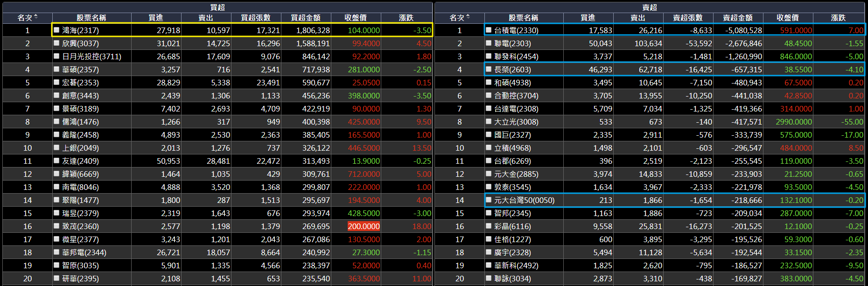Click the 買超 table title bar

point(217,7)
